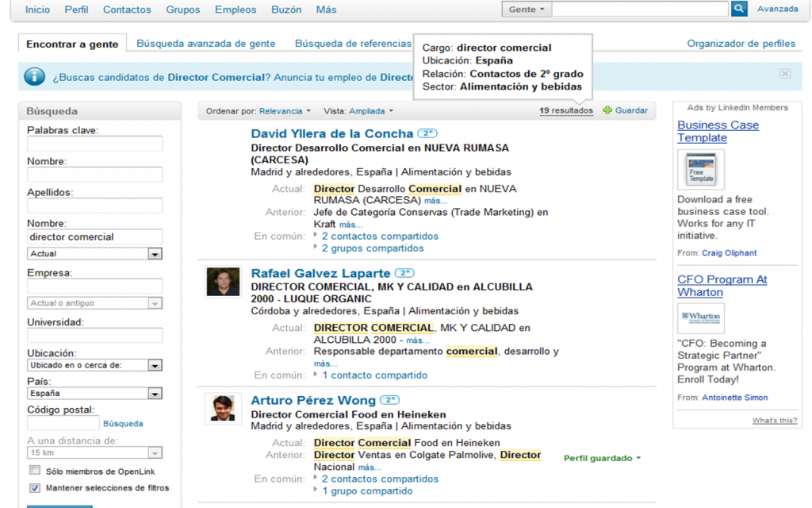Open David Yllera de la Concha profile
This screenshot has height=508, width=812.
click(332, 133)
